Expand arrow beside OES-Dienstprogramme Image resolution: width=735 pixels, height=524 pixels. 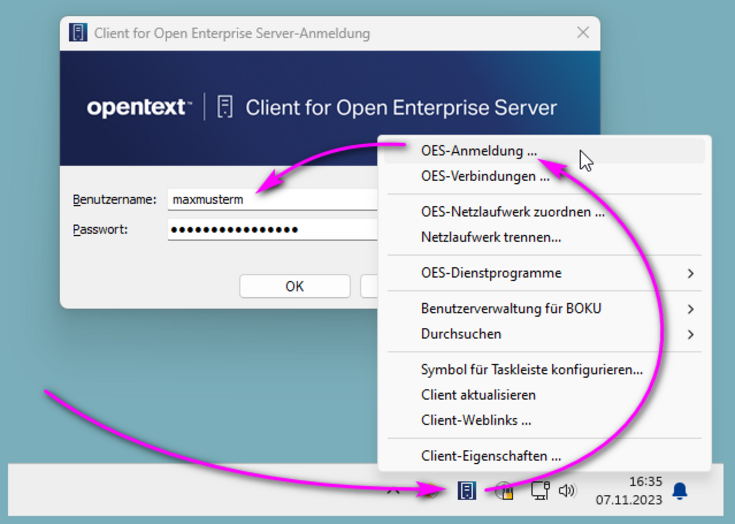click(690, 273)
